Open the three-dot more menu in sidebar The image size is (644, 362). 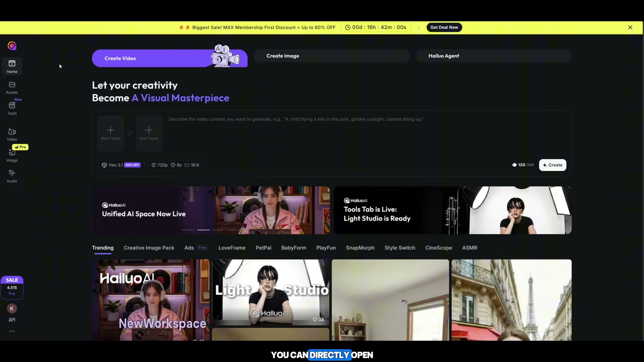tap(12, 331)
